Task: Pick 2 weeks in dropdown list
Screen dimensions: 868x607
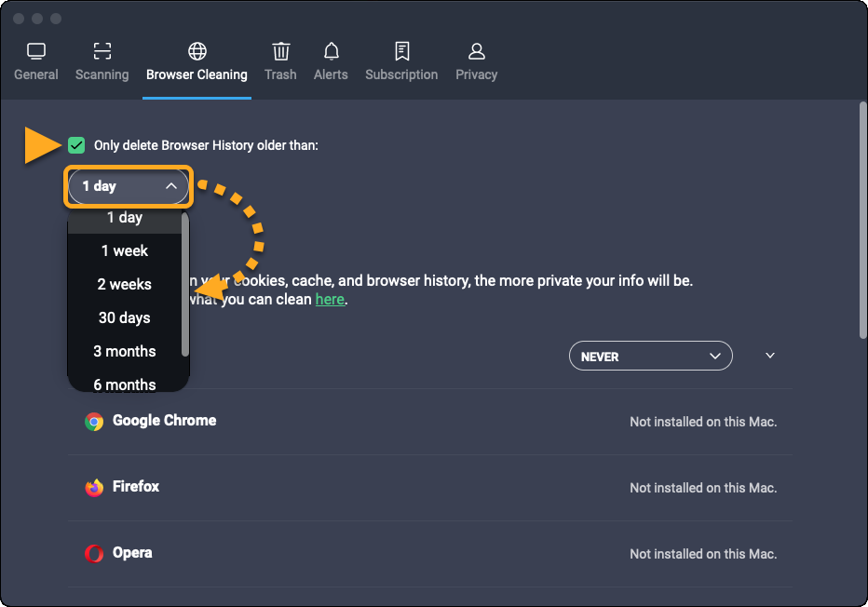Action: (125, 284)
